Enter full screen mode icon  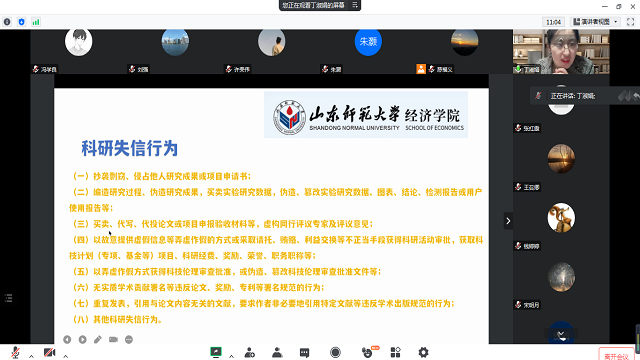[631, 22]
